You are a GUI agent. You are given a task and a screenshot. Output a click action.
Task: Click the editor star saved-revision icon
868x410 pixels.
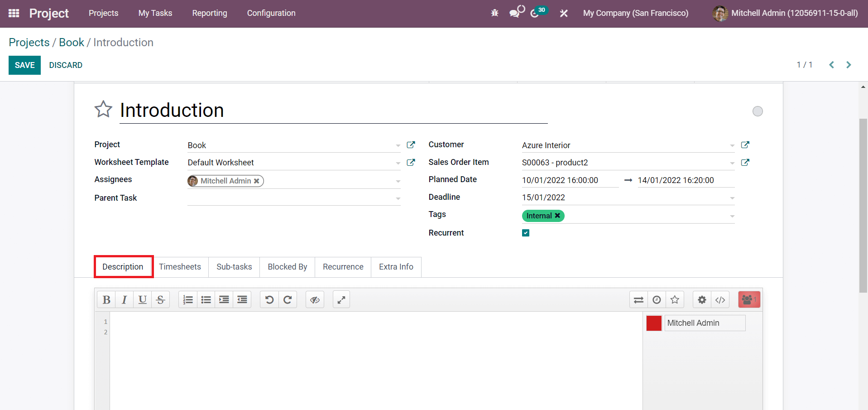[675, 299]
